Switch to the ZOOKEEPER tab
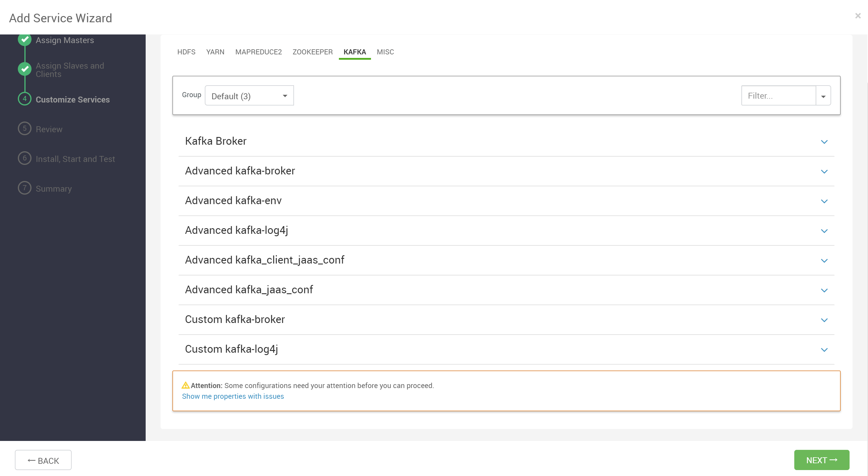Viewport: 868px width, 476px height. [312, 52]
